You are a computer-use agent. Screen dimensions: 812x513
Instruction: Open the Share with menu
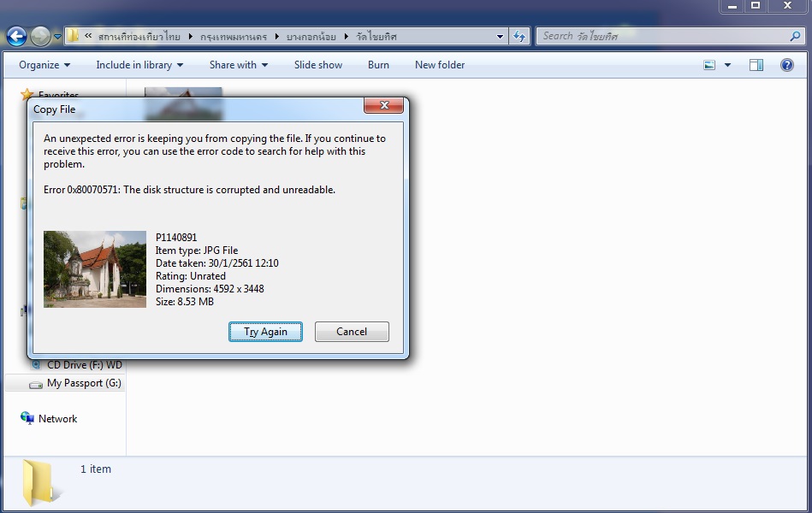238,65
